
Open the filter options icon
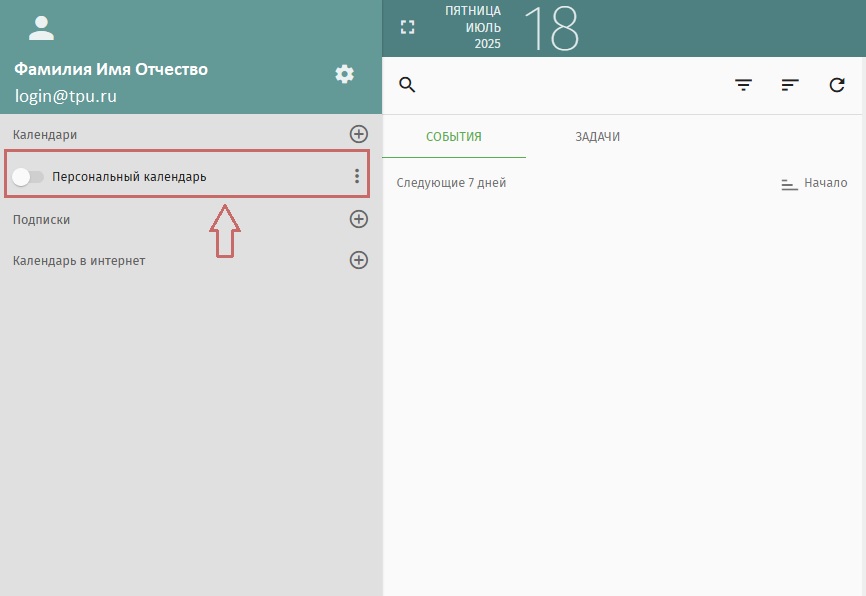point(743,85)
